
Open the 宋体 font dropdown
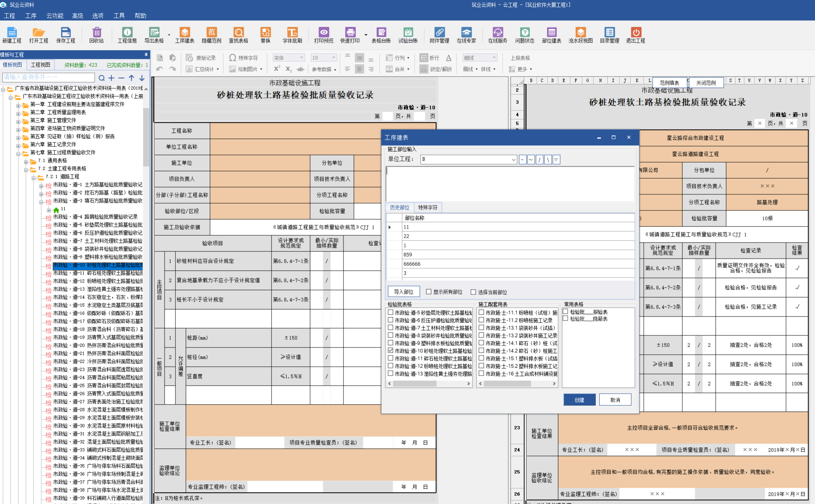coord(301,58)
